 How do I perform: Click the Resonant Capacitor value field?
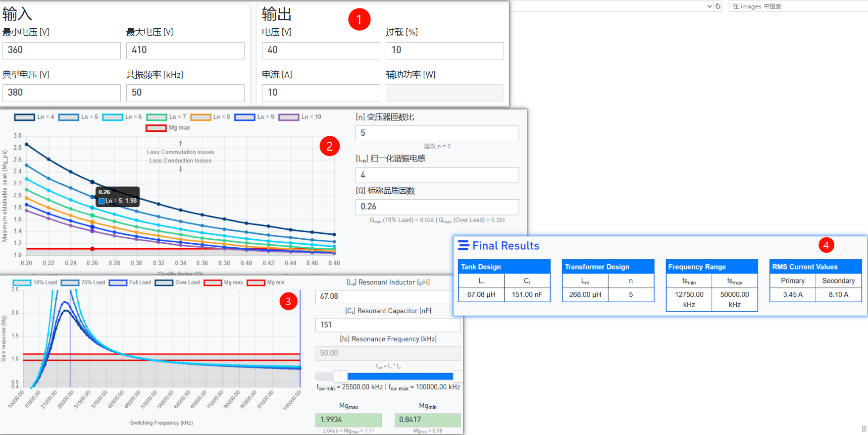[388, 325]
